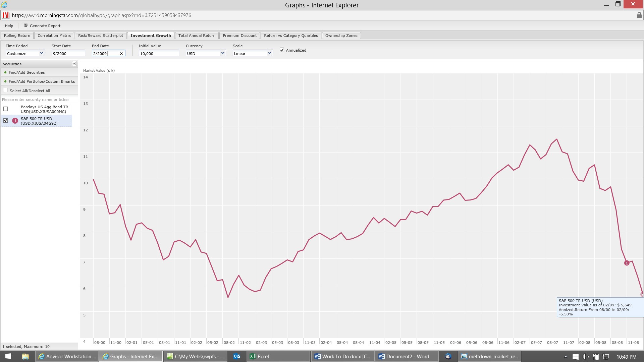
Task: Switch to Advisor Workstation taskbar window
Action: (66, 356)
